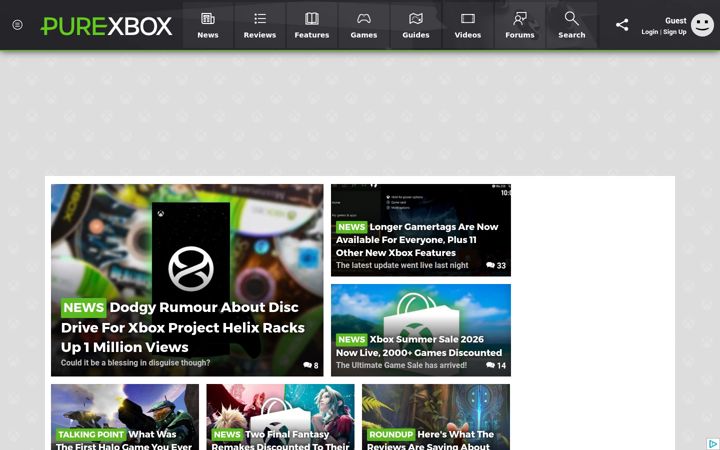Click 'The Ultimate Game Sale has arrived!'
The width and height of the screenshot is (720, 450).
pyautogui.click(x=401, y=366)
